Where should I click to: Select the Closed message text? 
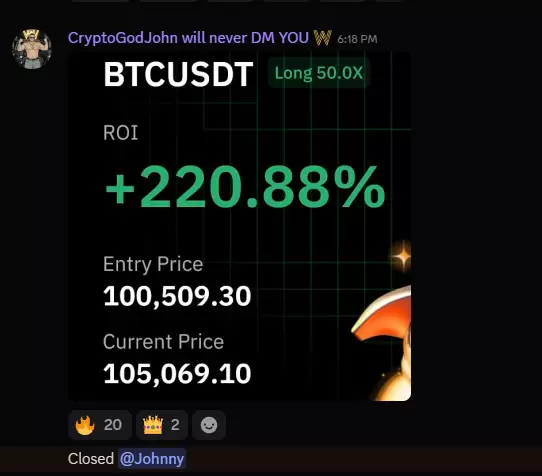tap(91, 459)
